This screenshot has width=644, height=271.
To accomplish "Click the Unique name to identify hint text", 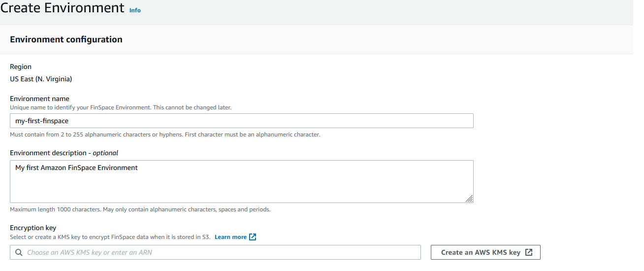I will (121, 107).
